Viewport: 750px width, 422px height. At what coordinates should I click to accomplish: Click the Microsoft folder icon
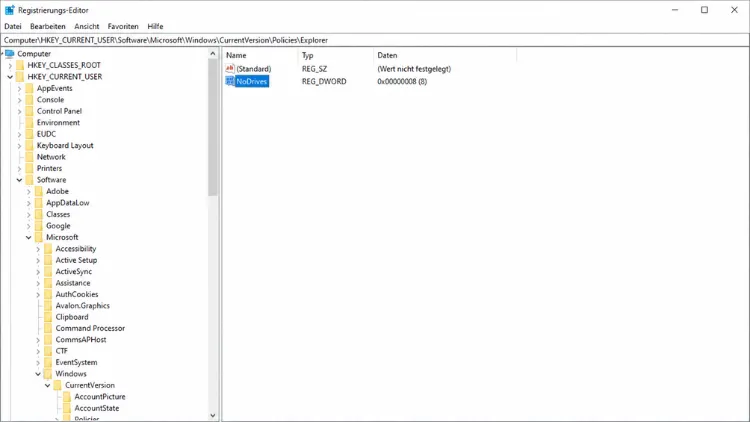point(39,237)
